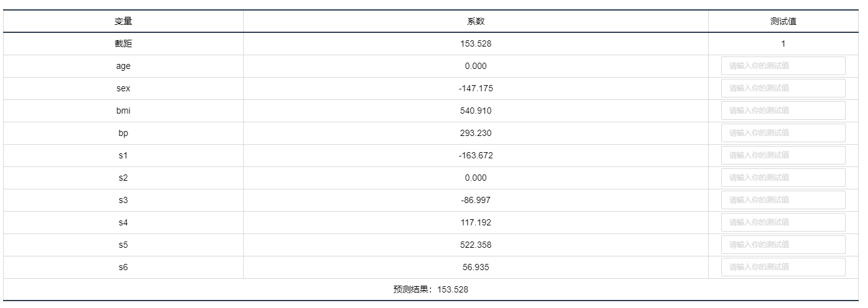Select the s3 test value field
Image resolution: width=868 pixels, height=308 pixels.
pyautogui.click(x=783, y=200)
